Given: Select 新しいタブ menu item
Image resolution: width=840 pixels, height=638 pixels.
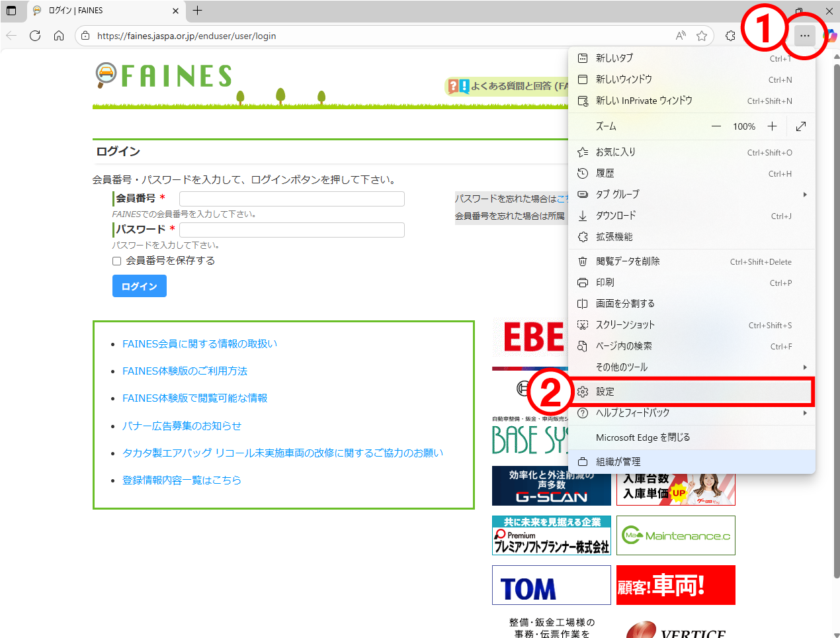Looking at the screenshot, I should tap(692, 58).
